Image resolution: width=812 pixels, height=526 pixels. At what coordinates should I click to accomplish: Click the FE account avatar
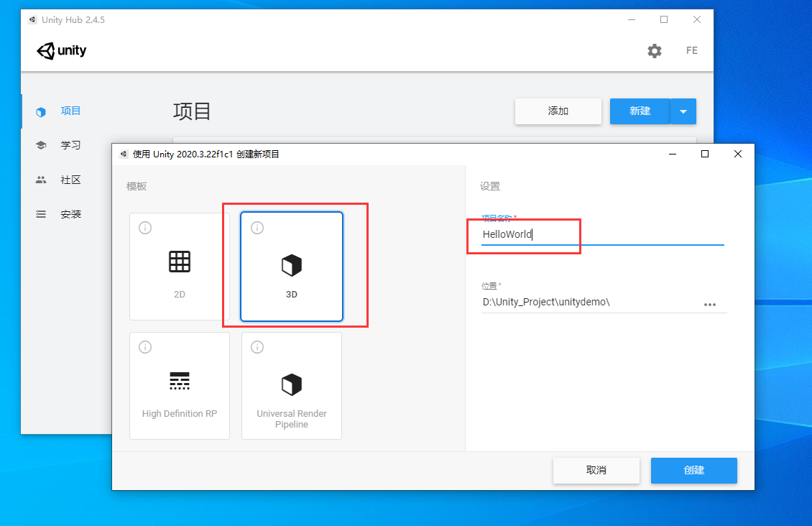(692, 51)
